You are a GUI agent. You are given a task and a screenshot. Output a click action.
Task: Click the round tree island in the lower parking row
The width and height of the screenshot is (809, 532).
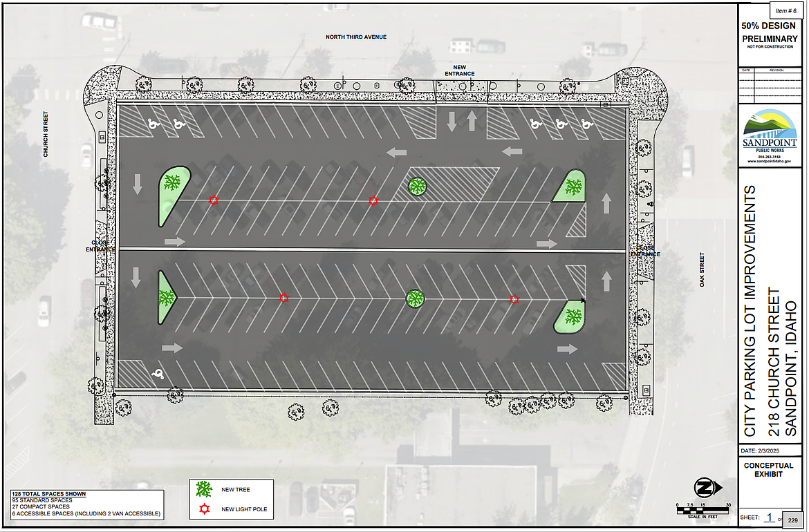click(x=414, y=298)
